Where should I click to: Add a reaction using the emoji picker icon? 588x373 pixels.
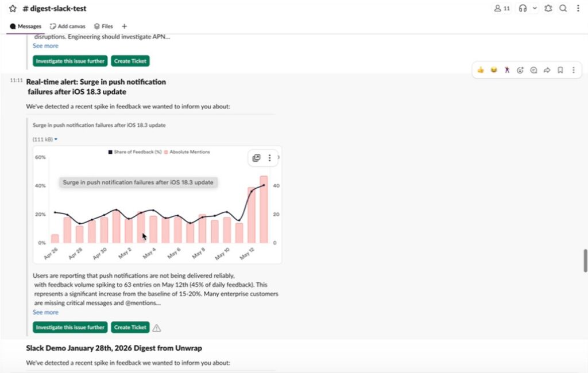click(520, 69)
